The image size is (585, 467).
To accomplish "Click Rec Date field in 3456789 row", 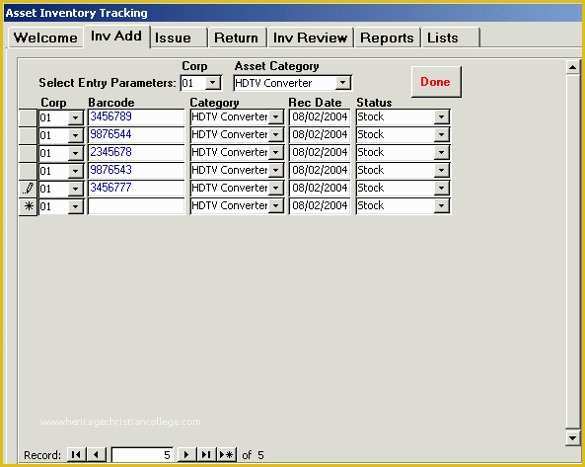I will click(x=320, y=117).
